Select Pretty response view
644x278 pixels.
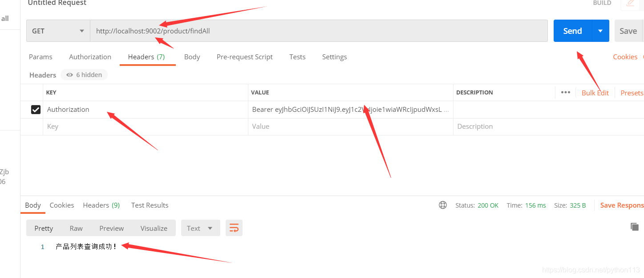(44, 228)
